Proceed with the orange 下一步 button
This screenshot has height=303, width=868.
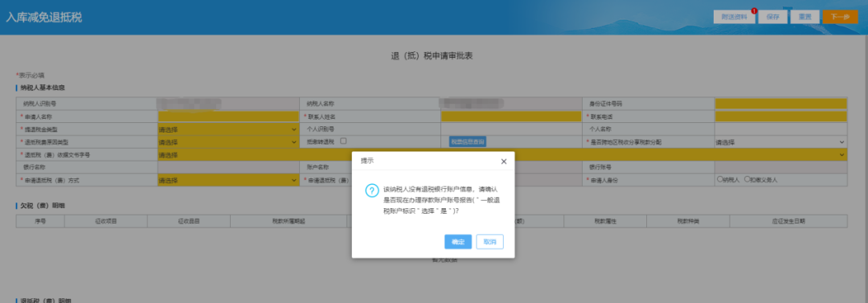click(x=841, y=17)
